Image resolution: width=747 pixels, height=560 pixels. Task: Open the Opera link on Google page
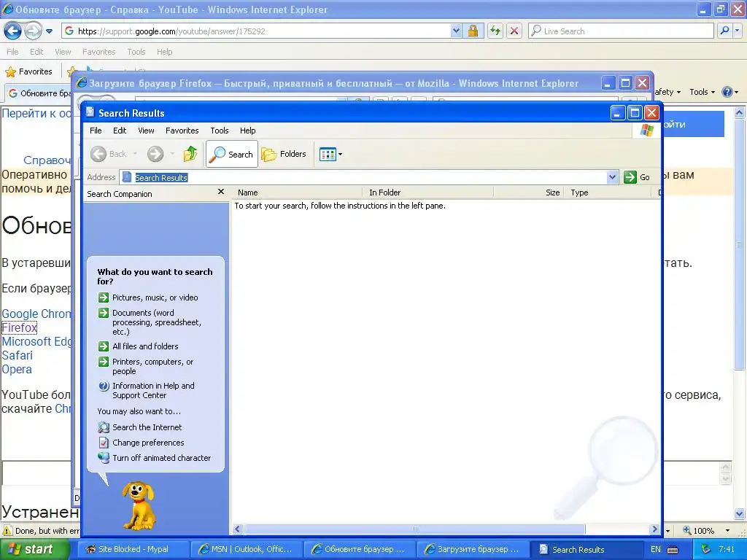point(17,369)
